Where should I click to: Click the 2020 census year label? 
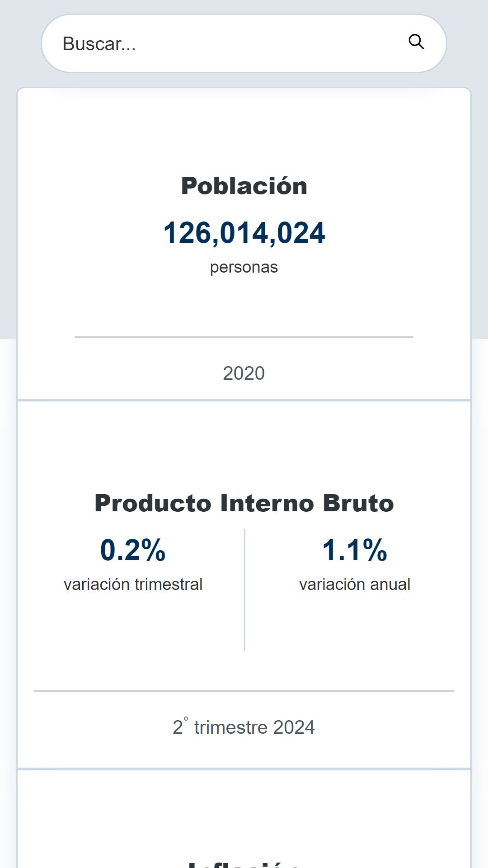pos(244,373)
